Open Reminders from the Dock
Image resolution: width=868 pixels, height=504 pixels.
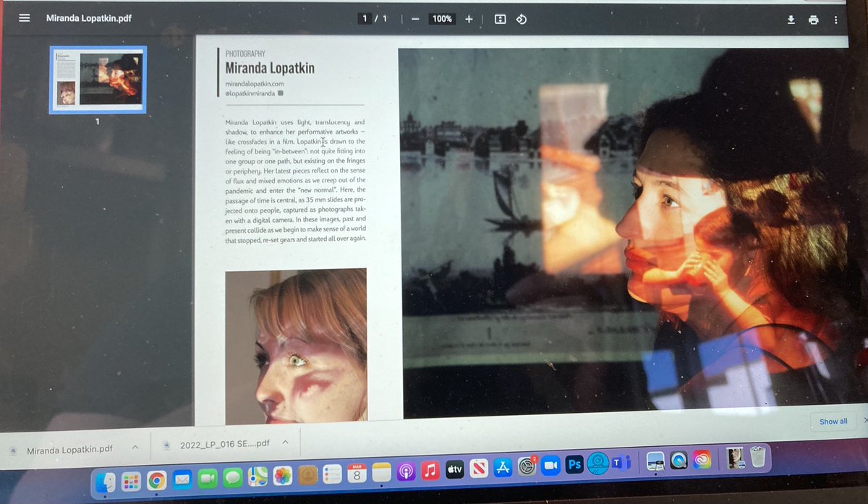point(332,474)
